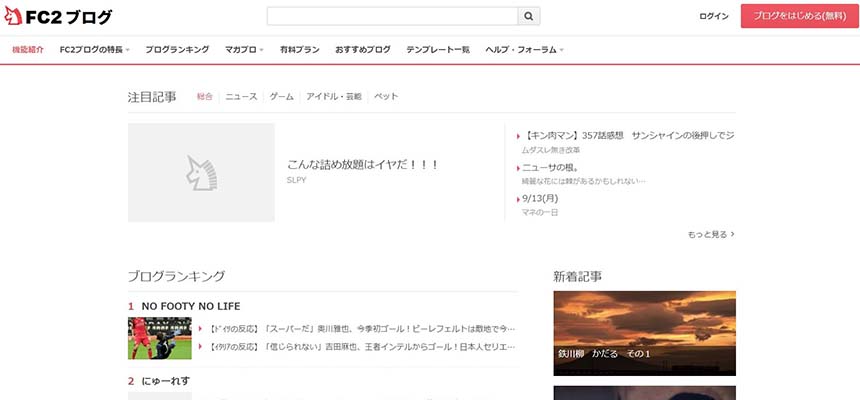Screen dimensions: 860x400
Task: Switch to the ニュース tab
Action: tap(241, 97)
